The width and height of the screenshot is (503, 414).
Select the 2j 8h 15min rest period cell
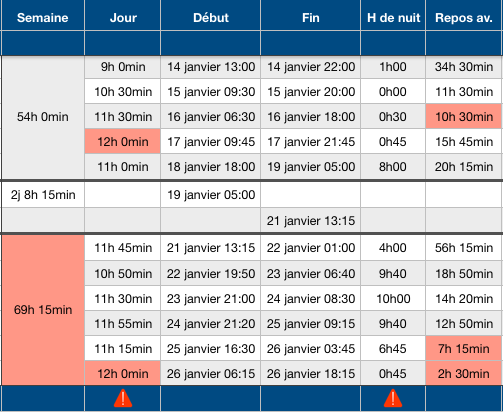43,195
